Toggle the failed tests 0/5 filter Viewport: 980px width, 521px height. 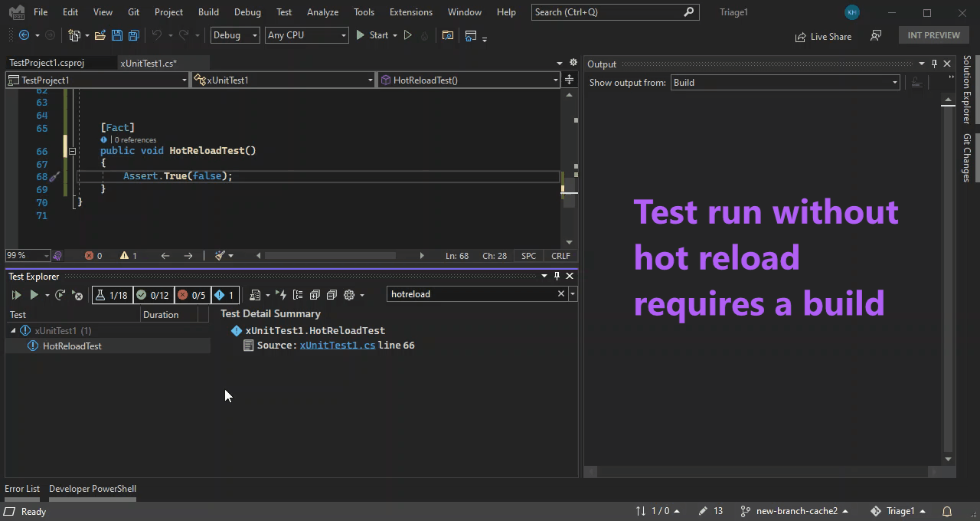tap(191, 295)
